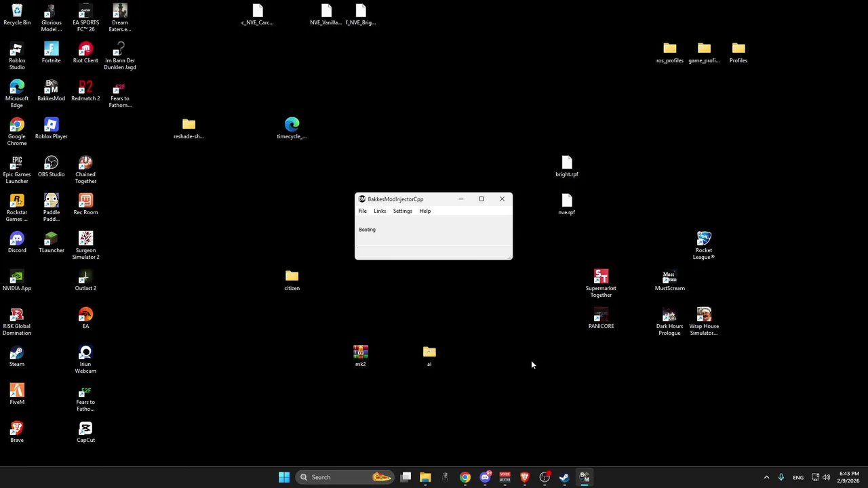
Task: Open the File menu in BakkesModInjectorCpp
Action: [362, 211]
